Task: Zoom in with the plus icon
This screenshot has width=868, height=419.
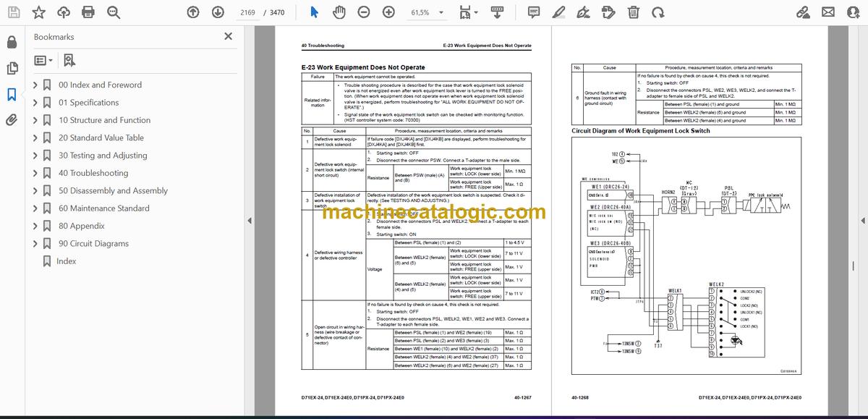Action: pyautogui.click(x=388, y=12)
